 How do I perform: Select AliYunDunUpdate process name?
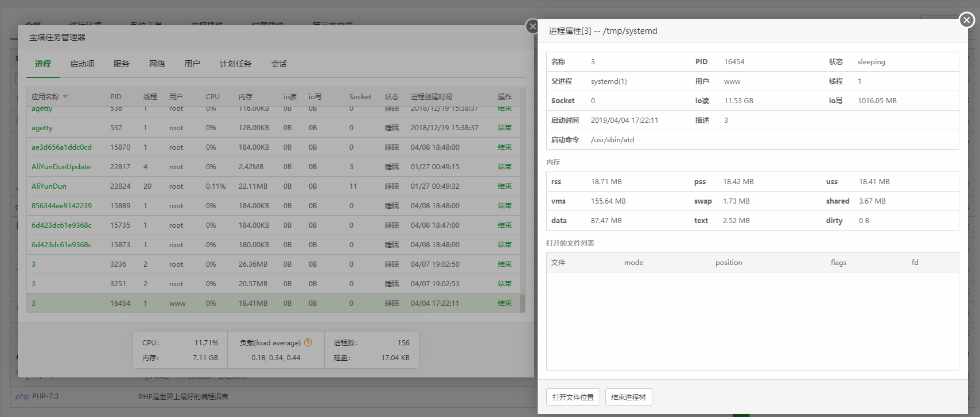point(61,166)
